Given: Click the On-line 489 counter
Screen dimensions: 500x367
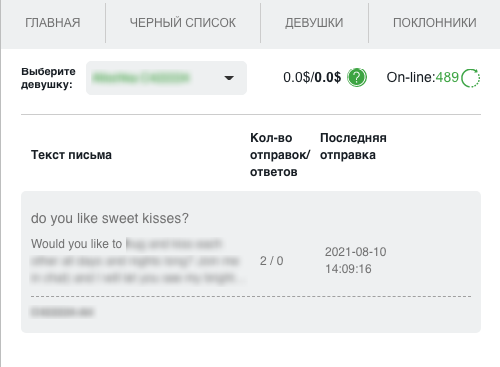Looking at the screenshot, I should [423, 77].
